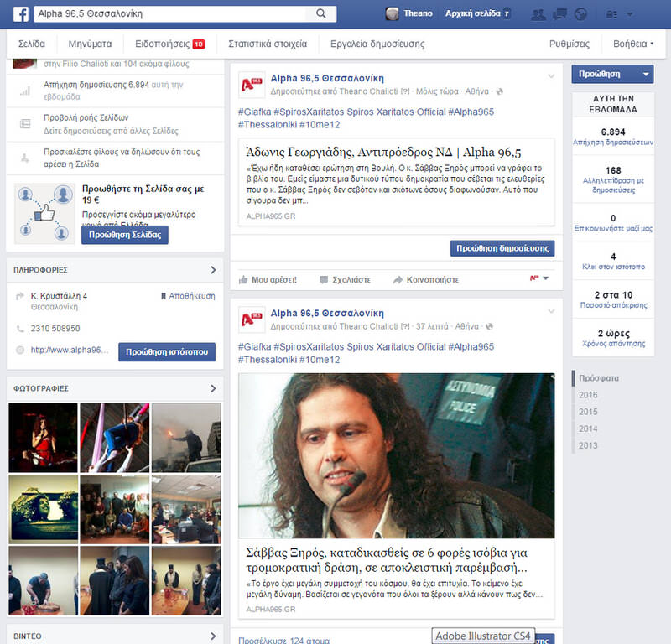Click the Προώθηση ιστότοπου button
The image size is (671, 644).
(x=167, y=351)
